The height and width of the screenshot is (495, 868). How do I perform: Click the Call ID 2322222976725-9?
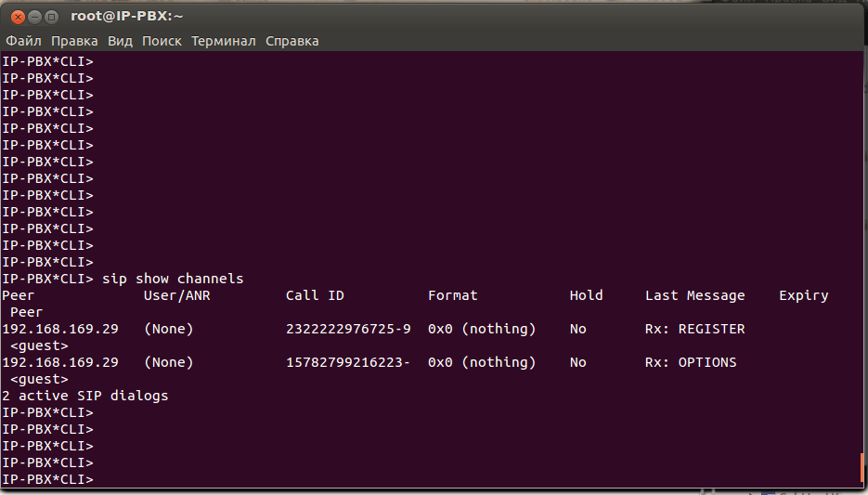pos(348,329)
